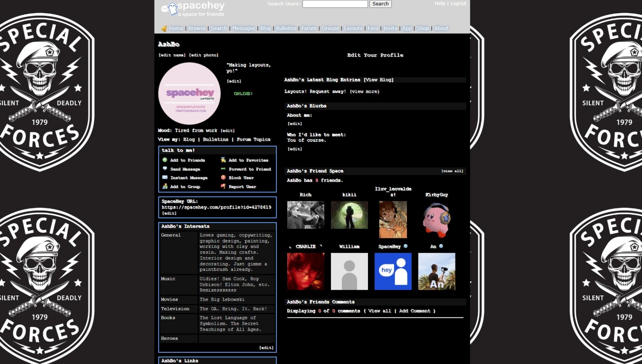Click view all in Friend Space header
The width and height of the screenshot is (642, 364).
pos(452,171)
